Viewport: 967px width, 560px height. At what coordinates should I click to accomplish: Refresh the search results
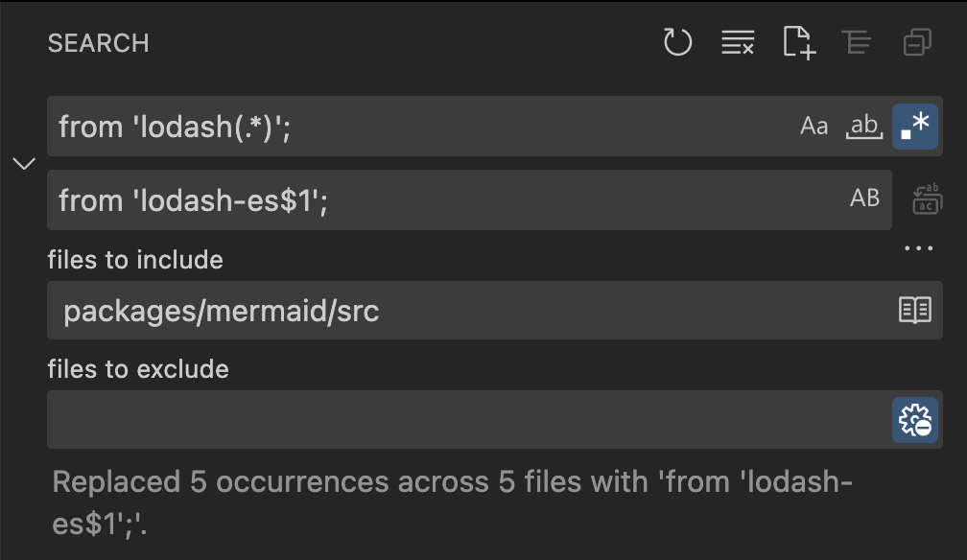coord(677,42)
